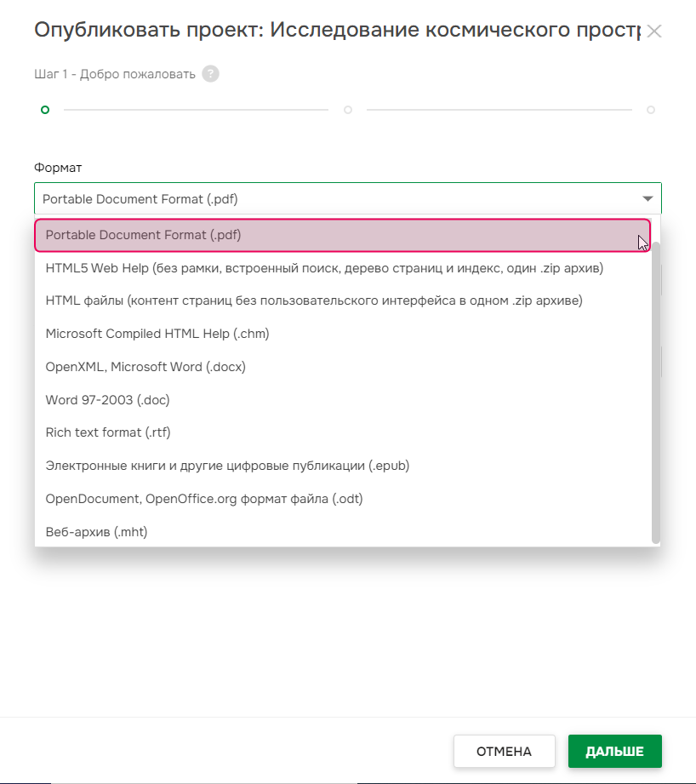Pick Microsoft Compiled HTML Help (.chm)
The height and width of the screenshot is (784, 696).
tap(157, 334)
